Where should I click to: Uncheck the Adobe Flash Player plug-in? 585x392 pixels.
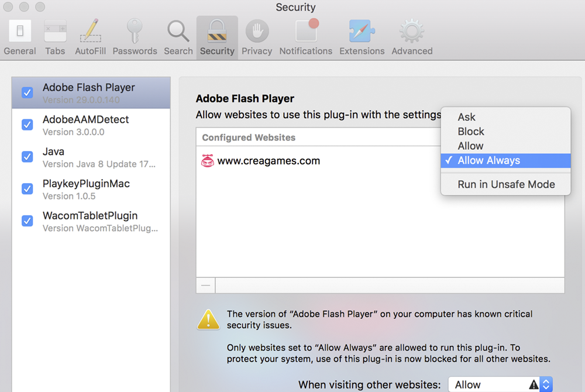27,92
